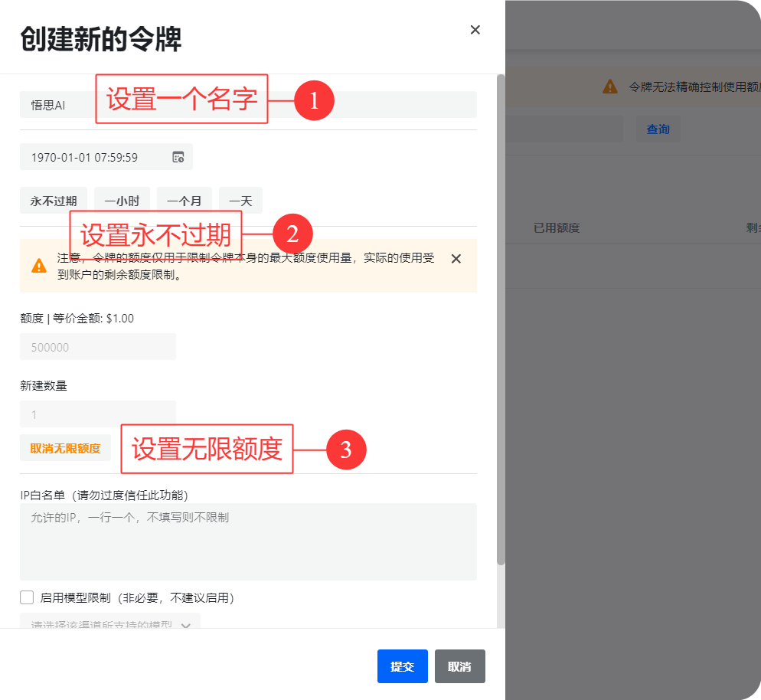Click the 新建数量 quantity input
The width and height of the screenshot is (761, 700).
(x=97, y=414)
